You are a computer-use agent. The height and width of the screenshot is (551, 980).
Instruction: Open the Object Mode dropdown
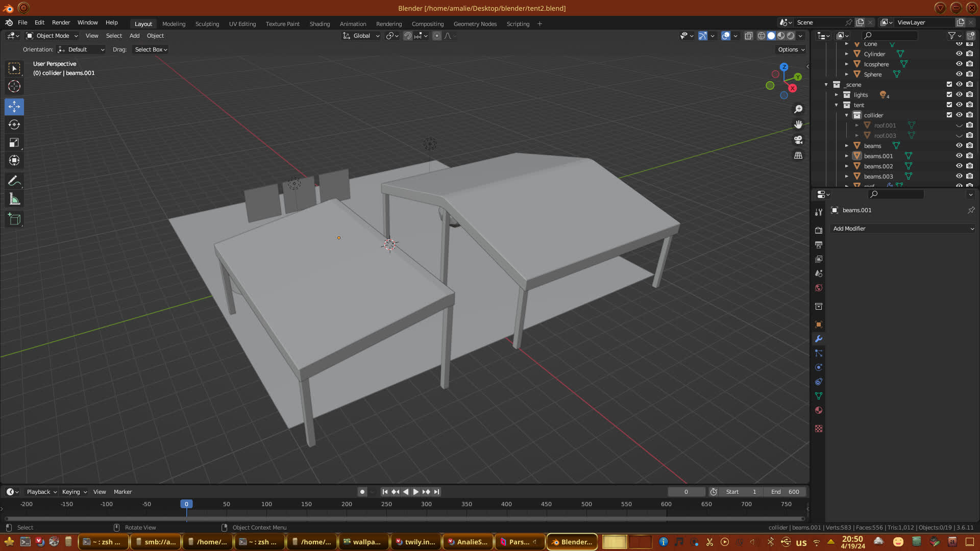tap(52, 36)
